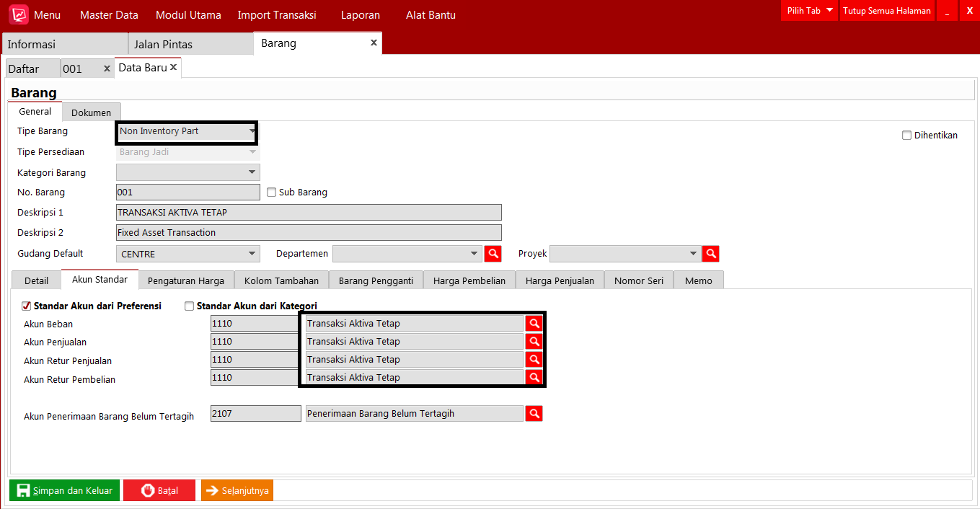
Task: Open account lookup for Akun Retur Pembelian
Action: coord(534,377)
